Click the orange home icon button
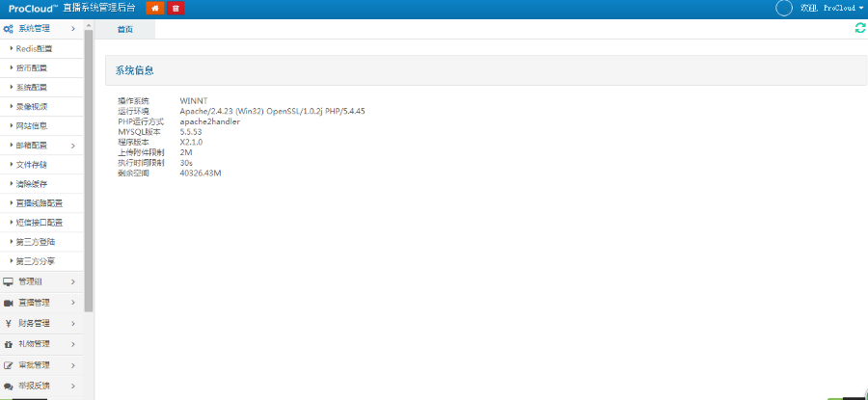The image size is (868, 400). pyautogui.click(x=155, y=9)
